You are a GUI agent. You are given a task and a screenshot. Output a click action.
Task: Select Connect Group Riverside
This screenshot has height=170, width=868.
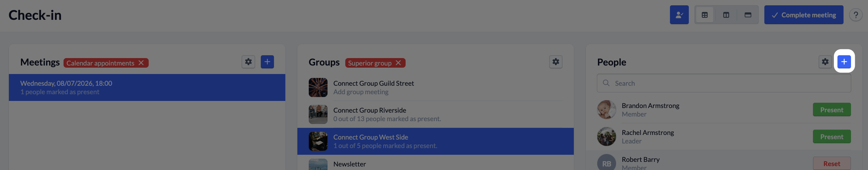pos(435,114)
